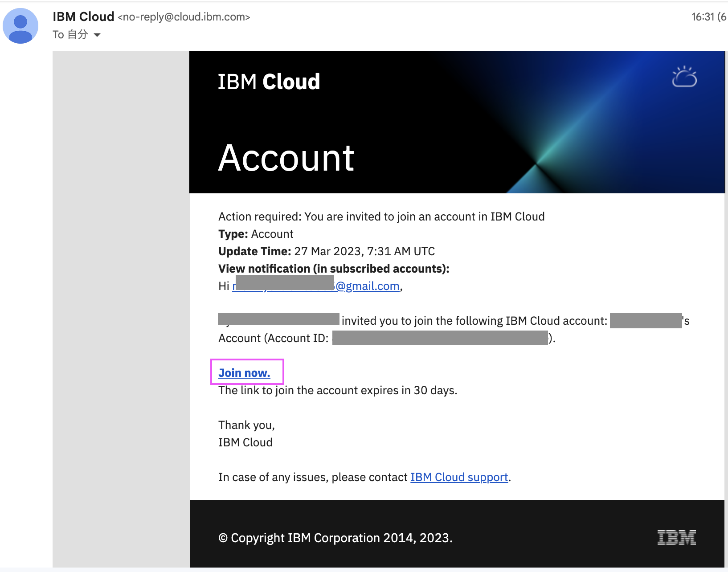Click the IBM Cloud title in banner

click(x=269, y=82)
